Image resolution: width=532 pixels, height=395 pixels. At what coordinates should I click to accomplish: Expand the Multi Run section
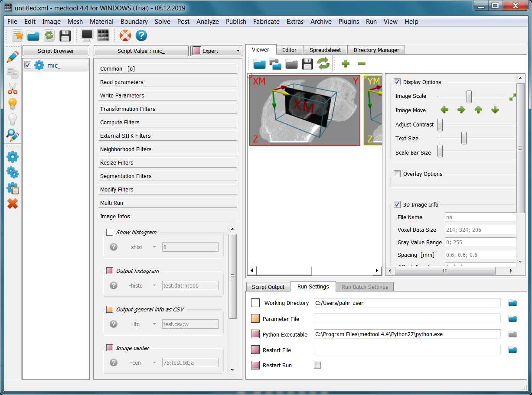(168, 203)
